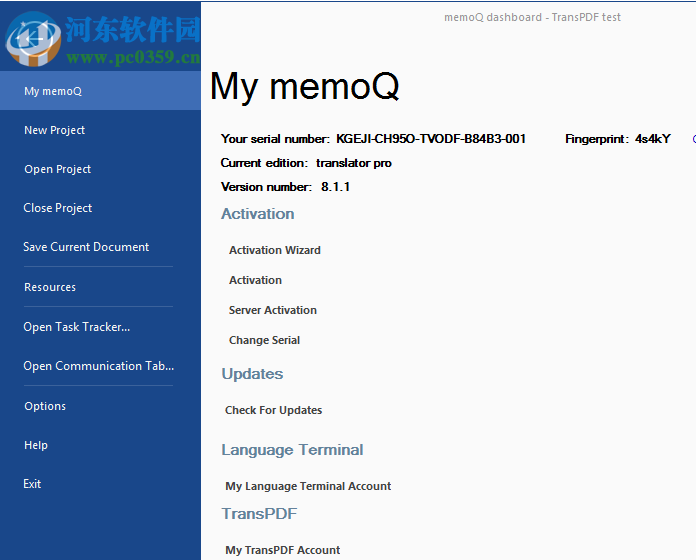696x560 pixels.
Task: Click the serial number KGEJI-CH95O-TVODF-B84B3-001
Action: (x=431, y=139)
